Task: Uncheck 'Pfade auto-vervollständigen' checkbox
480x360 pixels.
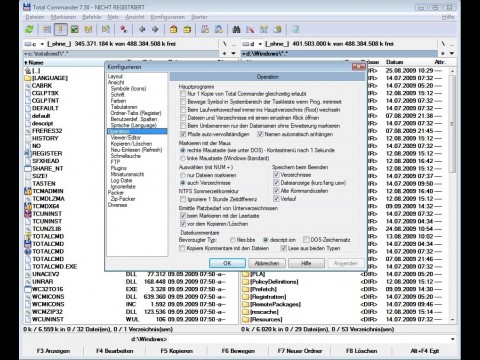Action: [183, 134]
